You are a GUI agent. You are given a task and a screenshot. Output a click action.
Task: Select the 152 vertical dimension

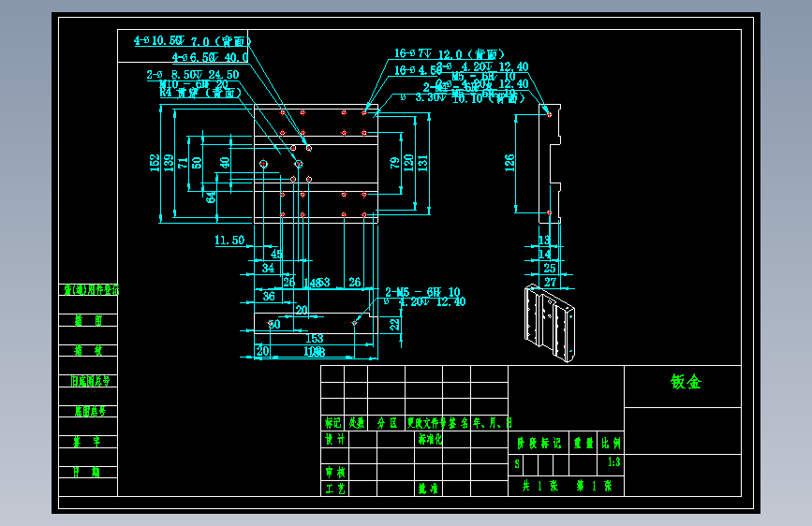tap(155, 163)
